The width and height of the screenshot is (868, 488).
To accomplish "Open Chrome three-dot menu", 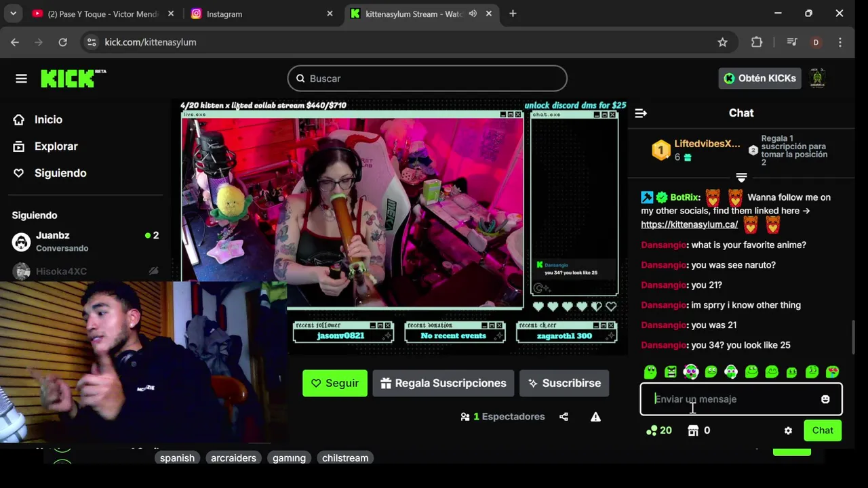I will tap(840, 42).
